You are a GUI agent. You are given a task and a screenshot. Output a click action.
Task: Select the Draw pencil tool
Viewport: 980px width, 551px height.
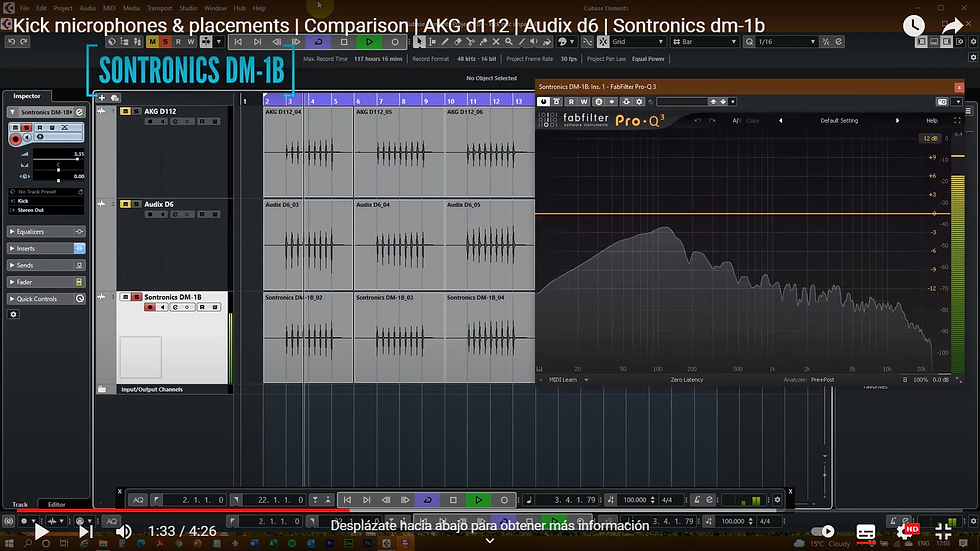click(445, 42)
